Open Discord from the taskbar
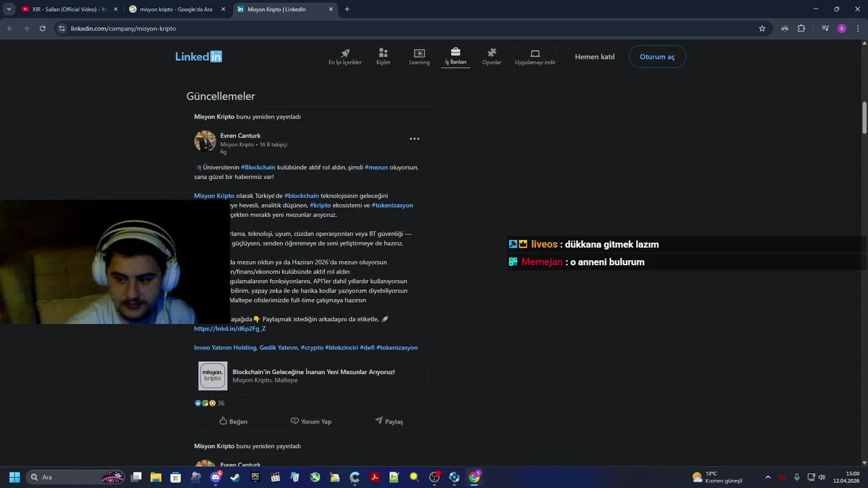868x488 pixels. (216, 477)
